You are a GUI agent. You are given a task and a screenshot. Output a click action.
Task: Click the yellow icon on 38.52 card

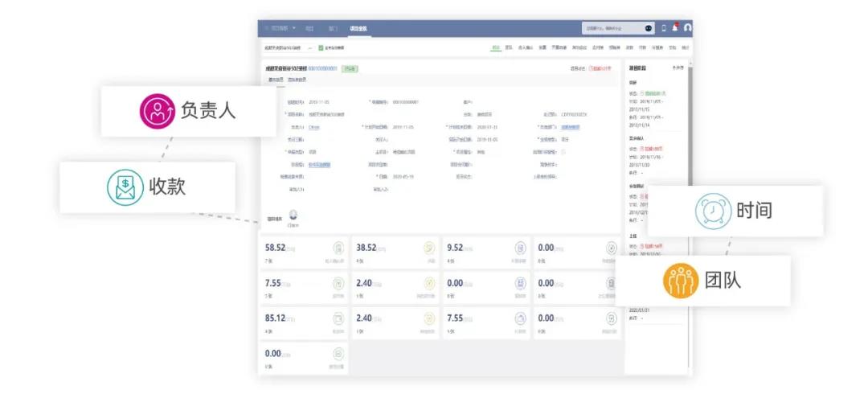[430, 248]
